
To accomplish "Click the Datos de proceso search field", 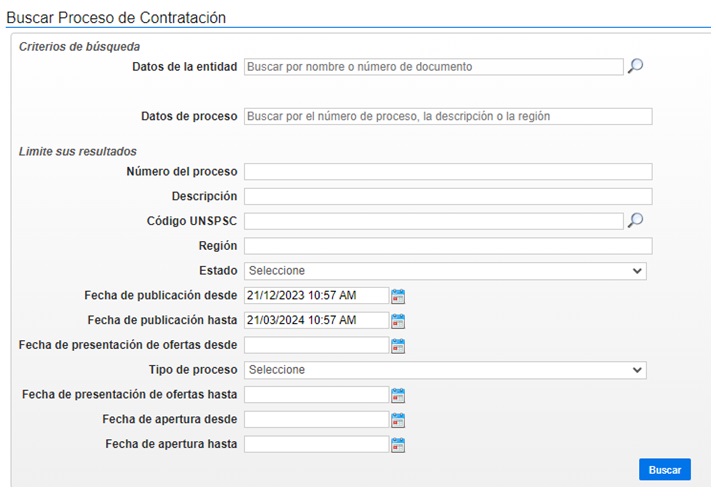I will [448, 116].
